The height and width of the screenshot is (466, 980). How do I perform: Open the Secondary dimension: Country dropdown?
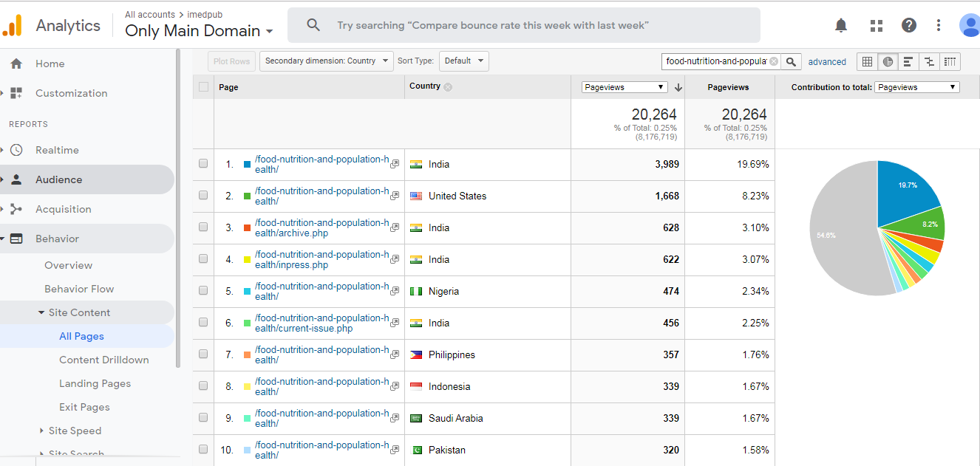pyautogui.click(x=326, y=61)
